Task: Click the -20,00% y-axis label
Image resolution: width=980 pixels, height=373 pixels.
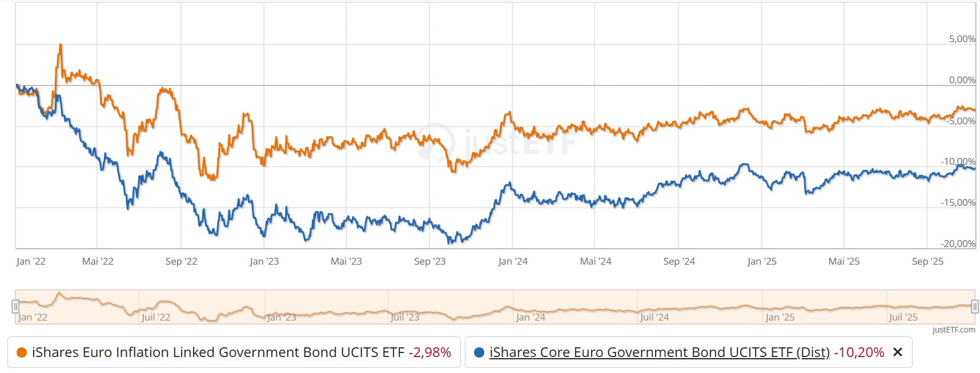Action: [958, 244]
